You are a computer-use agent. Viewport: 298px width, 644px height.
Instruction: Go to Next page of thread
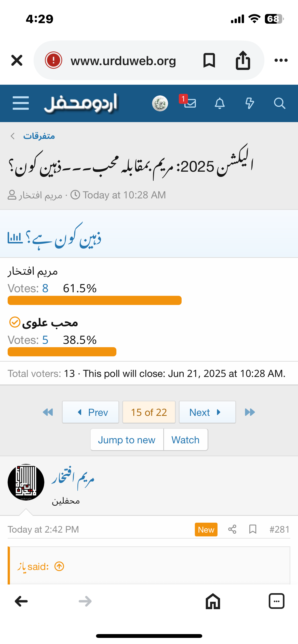coord(207,412)
